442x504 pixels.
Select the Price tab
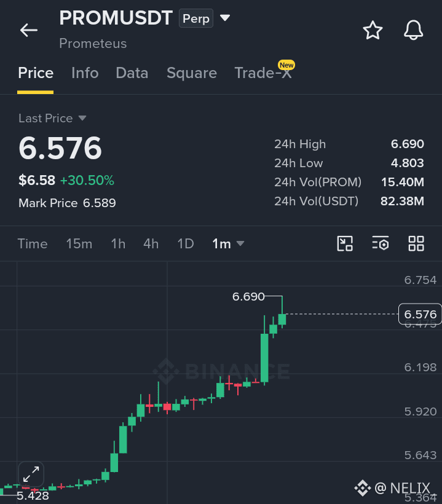click(x=36, y=73)
